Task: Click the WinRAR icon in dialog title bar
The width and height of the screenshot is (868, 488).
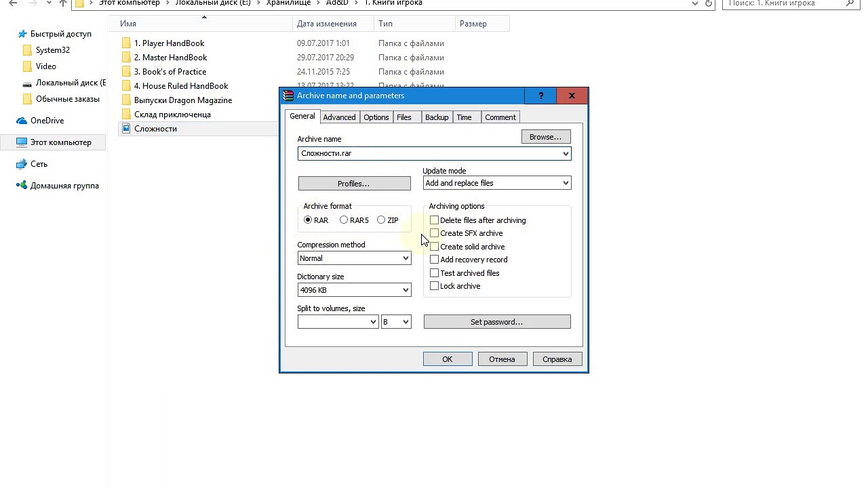Action: point(288,96)
